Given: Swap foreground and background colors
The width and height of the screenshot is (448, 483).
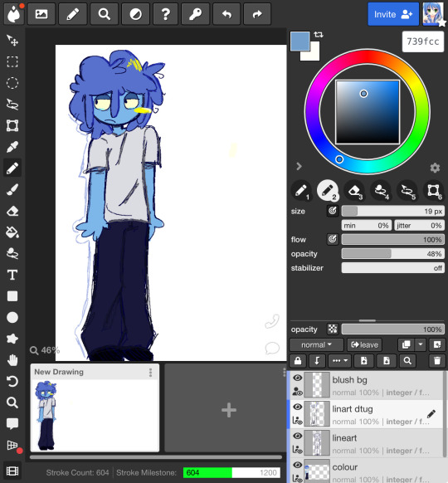Looking at the screenshot, I should (x=319, y=35).
